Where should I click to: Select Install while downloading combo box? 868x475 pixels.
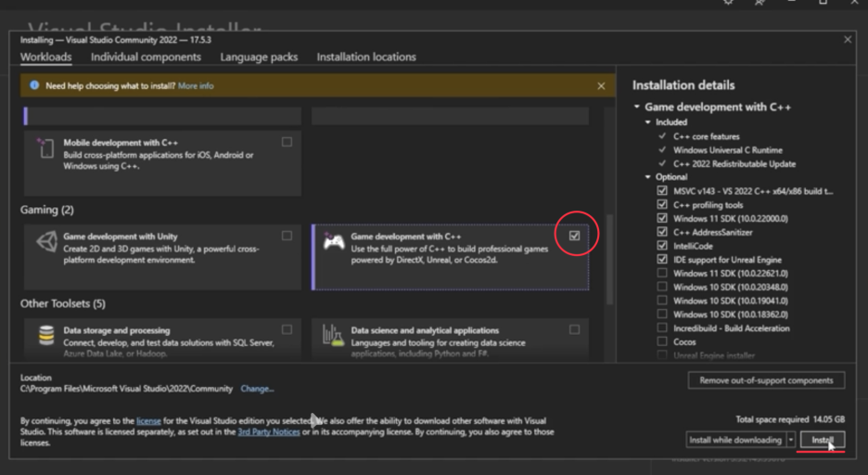pos(735,440)
